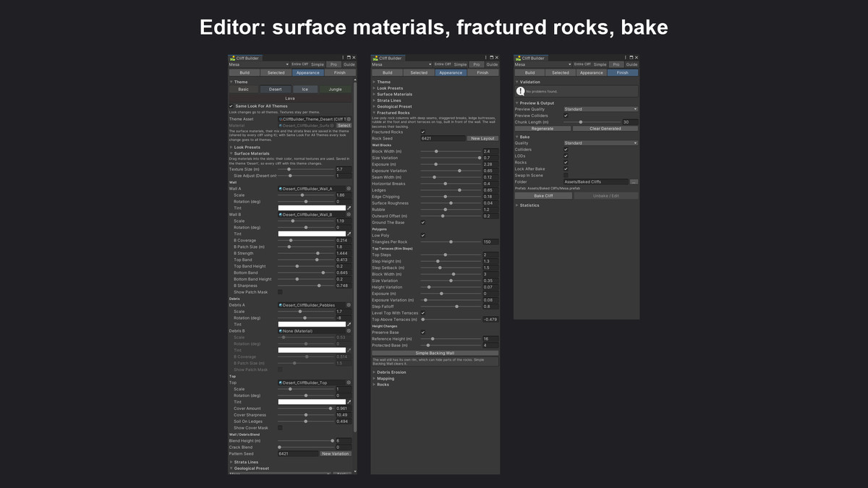Toggle Level Top With Terraces checkbox
The image size is (868, 488).
[423, 313]
